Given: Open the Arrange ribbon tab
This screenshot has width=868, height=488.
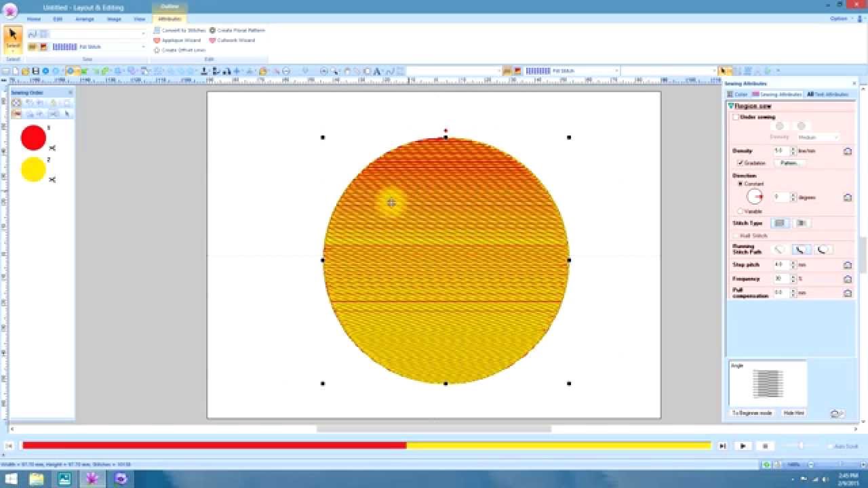Looking at the screenshot, I should (85, 19).
